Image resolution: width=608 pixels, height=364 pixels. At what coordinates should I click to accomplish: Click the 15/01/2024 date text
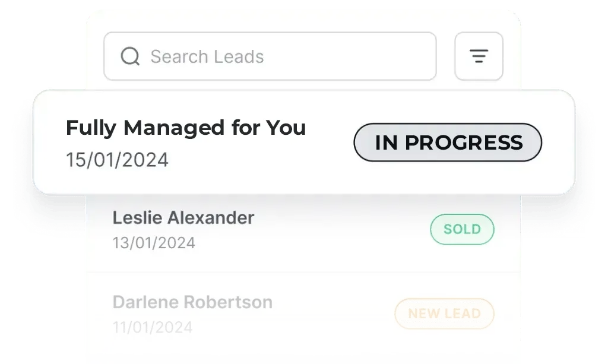(x=117, y=160)
